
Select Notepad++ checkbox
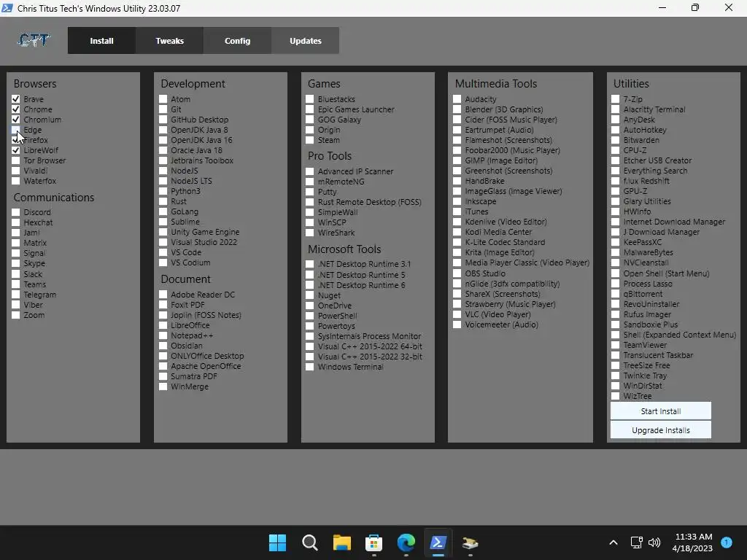tap(163, 335)
